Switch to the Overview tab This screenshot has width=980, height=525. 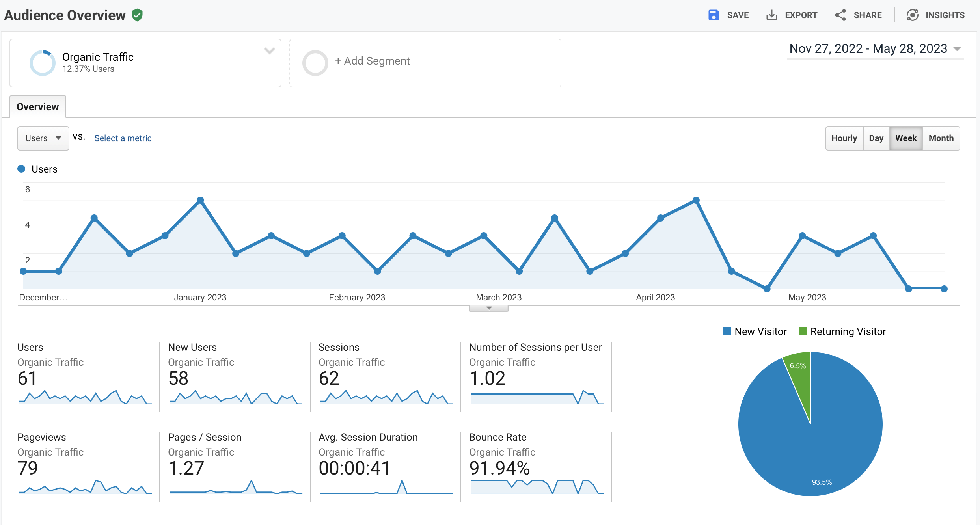coord(37,106)
